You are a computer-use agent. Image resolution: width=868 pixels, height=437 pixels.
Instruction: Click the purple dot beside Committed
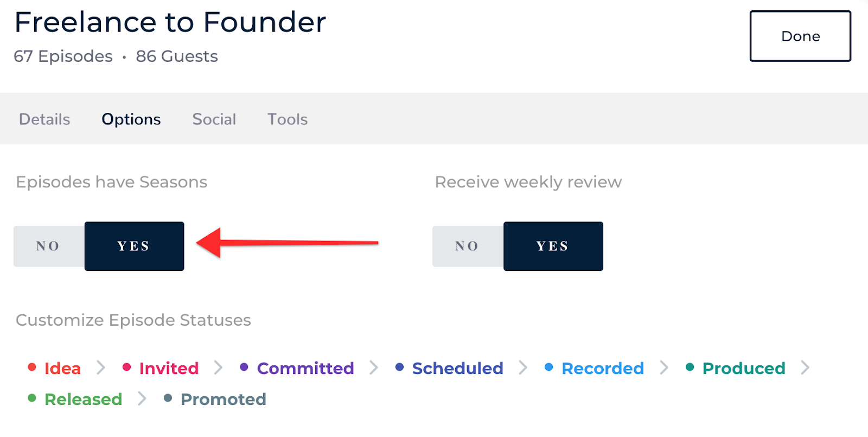click(x=244, y=368)
